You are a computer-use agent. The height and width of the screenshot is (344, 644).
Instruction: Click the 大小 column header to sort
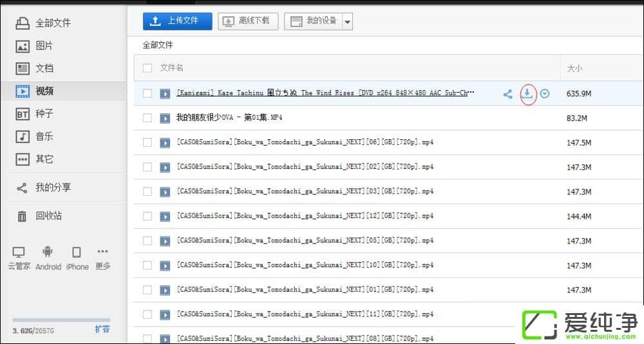(x=574, y=68)
